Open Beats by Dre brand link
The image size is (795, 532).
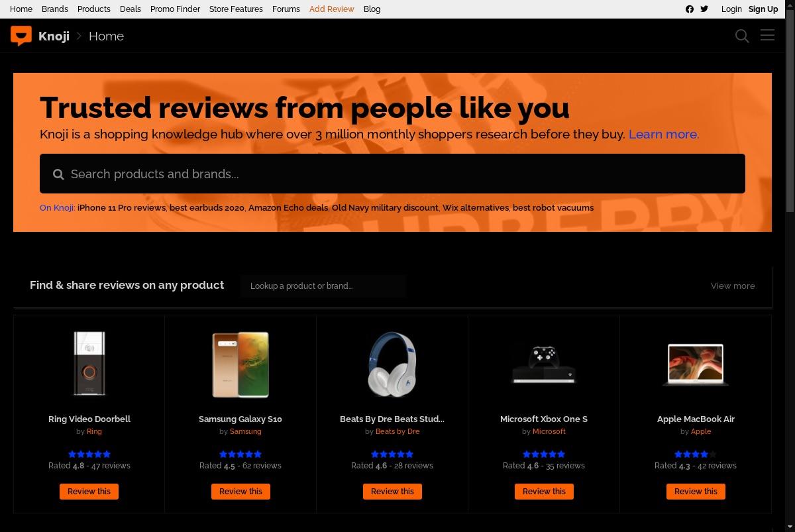[x=397, y=431]
